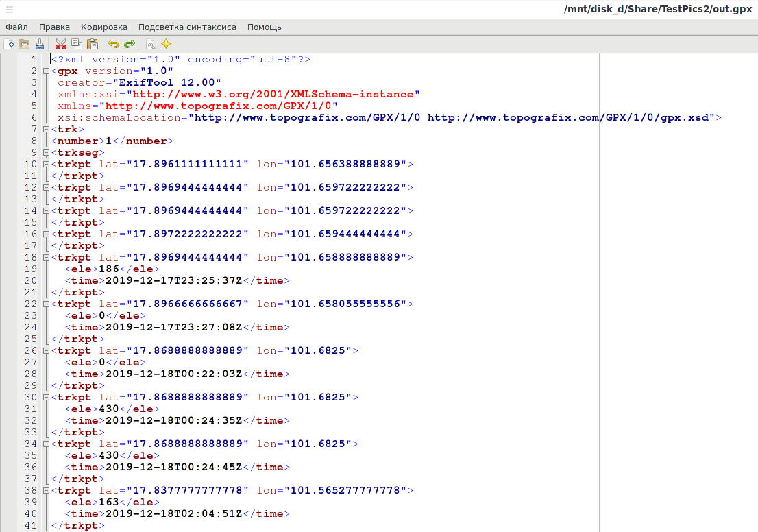Redo with the green arrow icon
Viewport: 758px width, 532px height.
(130, 45)
